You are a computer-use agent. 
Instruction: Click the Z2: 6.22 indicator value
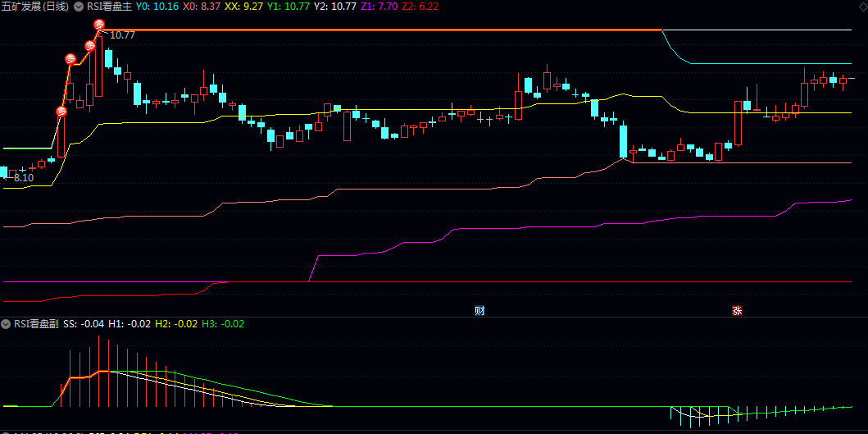click(x=420, y=7)
